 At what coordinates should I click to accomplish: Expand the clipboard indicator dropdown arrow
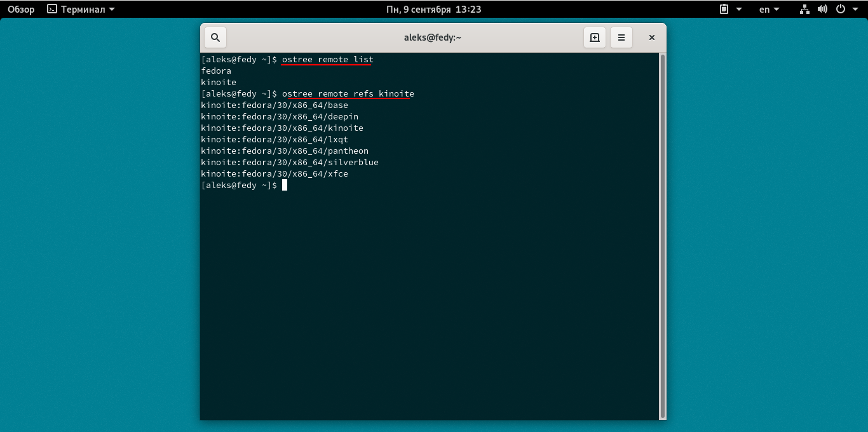[x=739, y=10]
